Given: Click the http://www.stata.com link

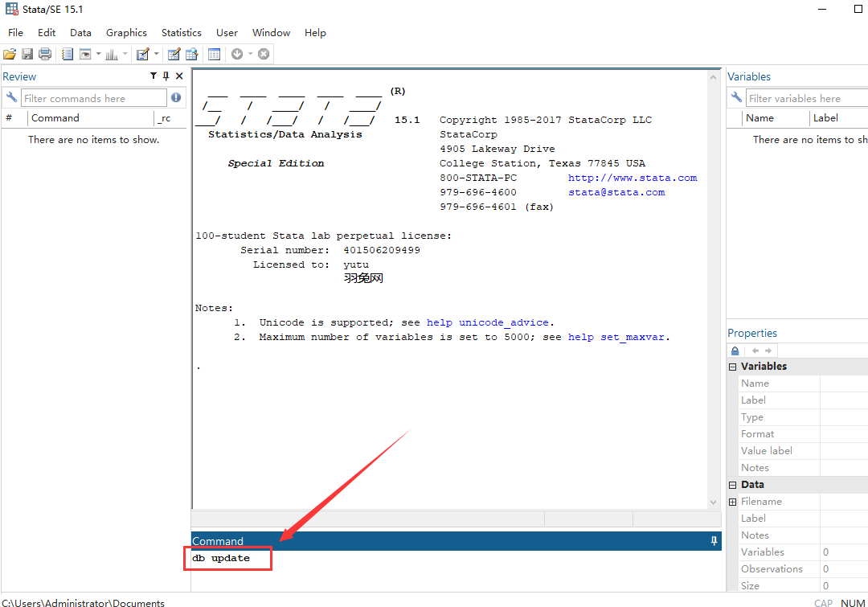Looking at the screenshot, I should pos(633,178).
